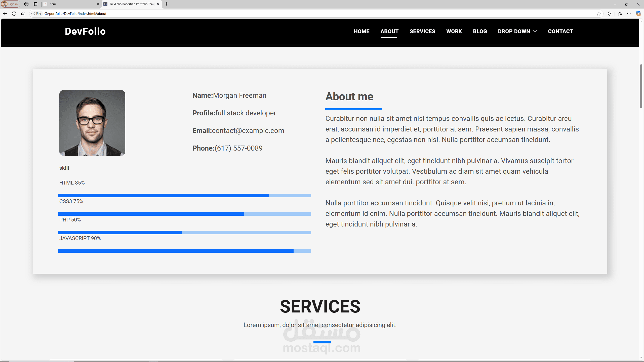Navigate to WORK in the navbar
The height and width of the screenshot is (362, 644).
click(x=454, y=31)
